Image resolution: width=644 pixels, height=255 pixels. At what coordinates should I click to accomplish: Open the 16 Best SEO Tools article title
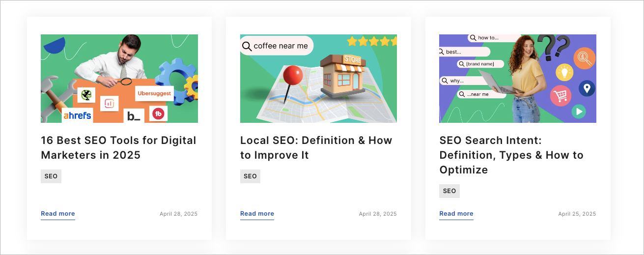118,147
